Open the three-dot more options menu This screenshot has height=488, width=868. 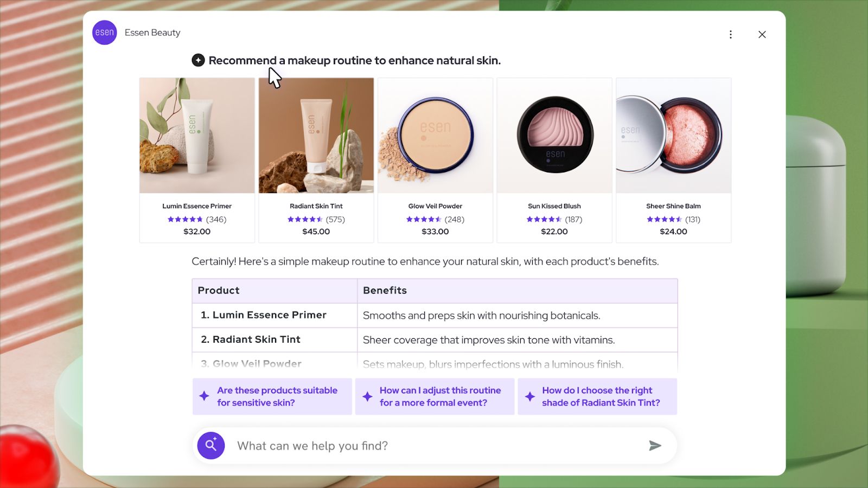tap(731, 35)
